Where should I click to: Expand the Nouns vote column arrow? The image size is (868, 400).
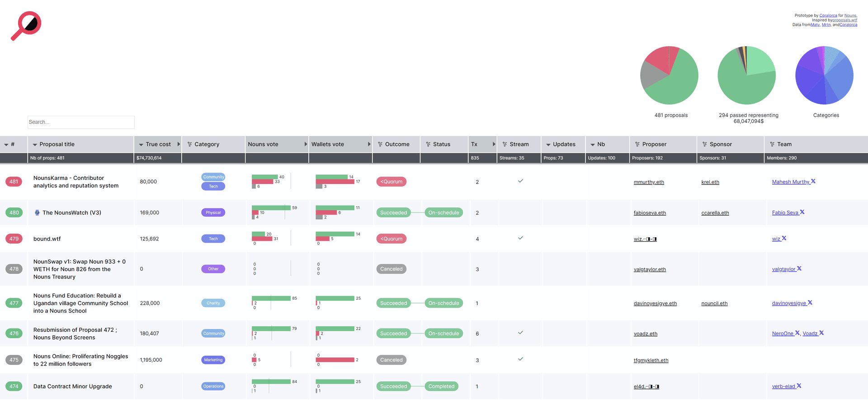pyautogui.click(x=306, y=145)
